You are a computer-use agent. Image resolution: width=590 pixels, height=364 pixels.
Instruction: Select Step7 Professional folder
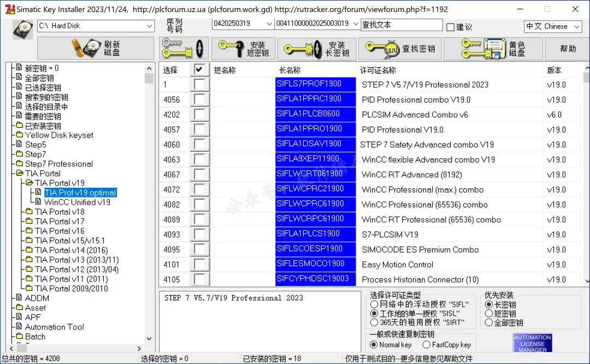(58, 164)
